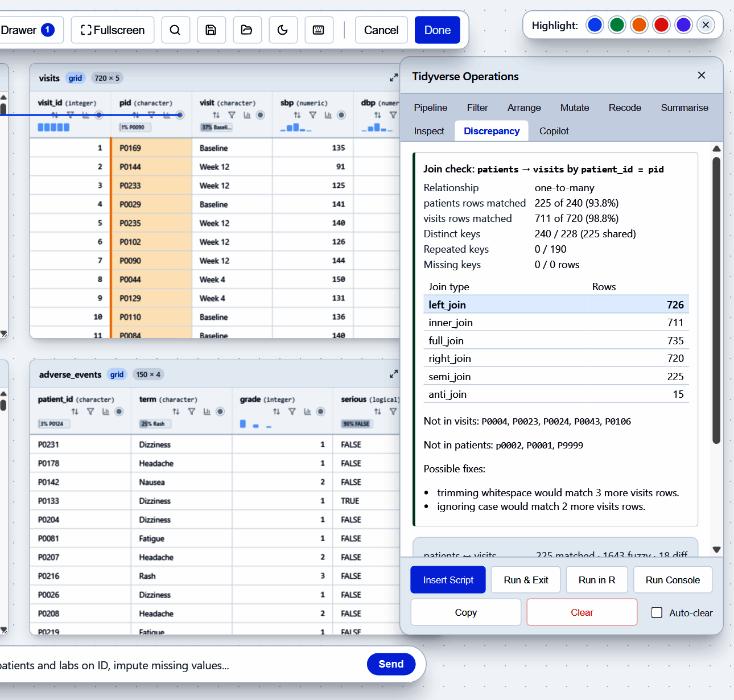Filter the visit column in visits table
The width and height of the screenshot is (734, 700).
pyautogui.click(x=232, y=115)
